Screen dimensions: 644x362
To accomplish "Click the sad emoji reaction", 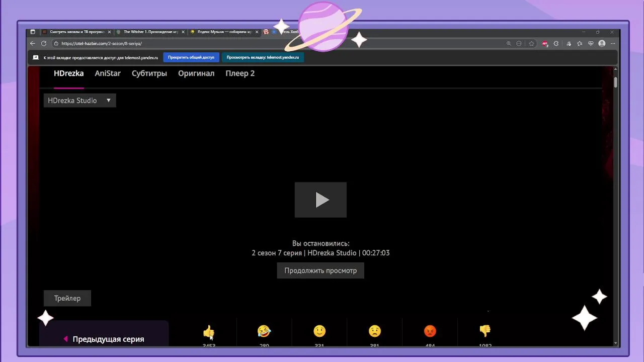I will pyautogui.click(x=375, y=331).
